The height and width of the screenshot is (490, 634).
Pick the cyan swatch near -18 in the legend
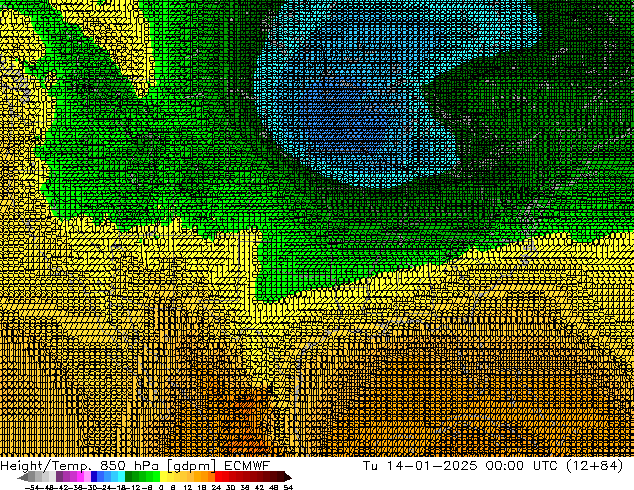[121, 477]
